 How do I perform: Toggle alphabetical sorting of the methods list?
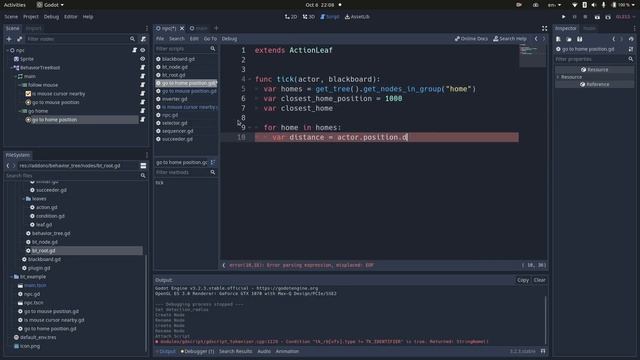click(213, 162)
